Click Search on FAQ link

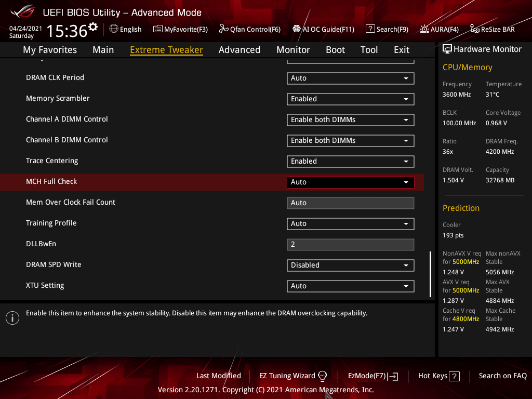(x=502, y=376)
